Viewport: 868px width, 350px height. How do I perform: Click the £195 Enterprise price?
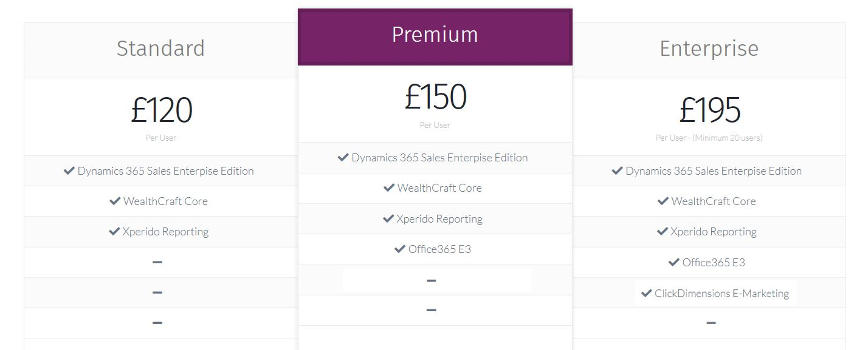click(710, 110)
